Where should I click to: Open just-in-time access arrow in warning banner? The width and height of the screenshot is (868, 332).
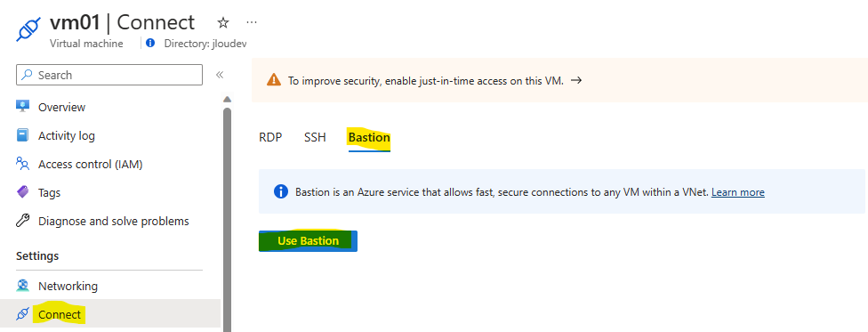(x=576, y=80)
